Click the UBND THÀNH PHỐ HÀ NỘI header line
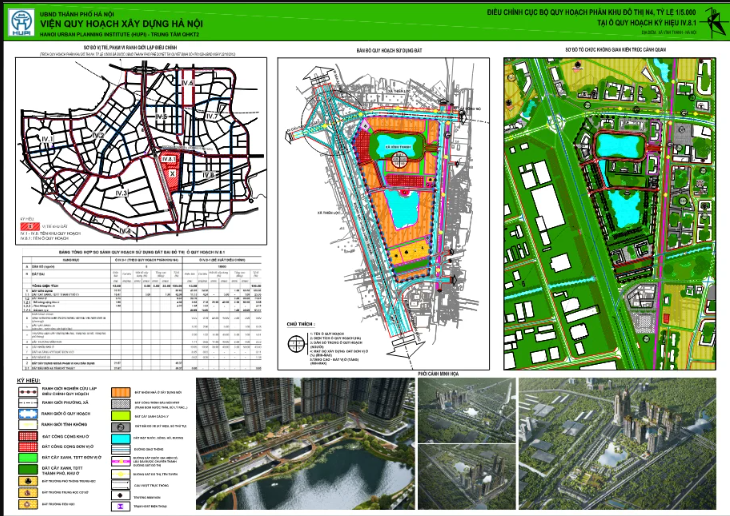730x516 pixels. [x=77, y=14]
